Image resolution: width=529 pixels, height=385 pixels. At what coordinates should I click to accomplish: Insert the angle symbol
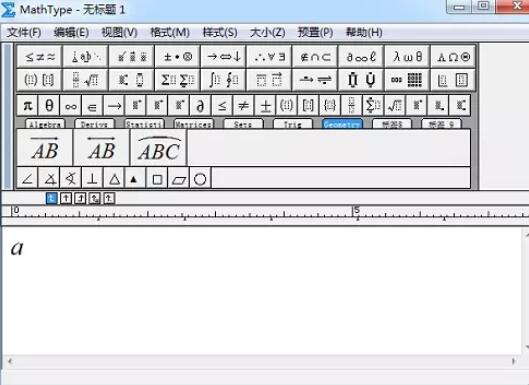coord(27,178)
